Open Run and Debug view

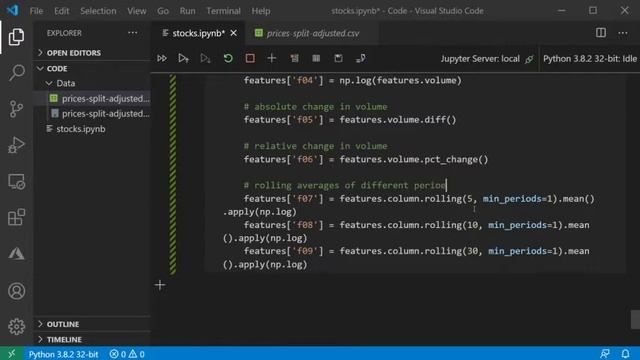pos(16,145)
